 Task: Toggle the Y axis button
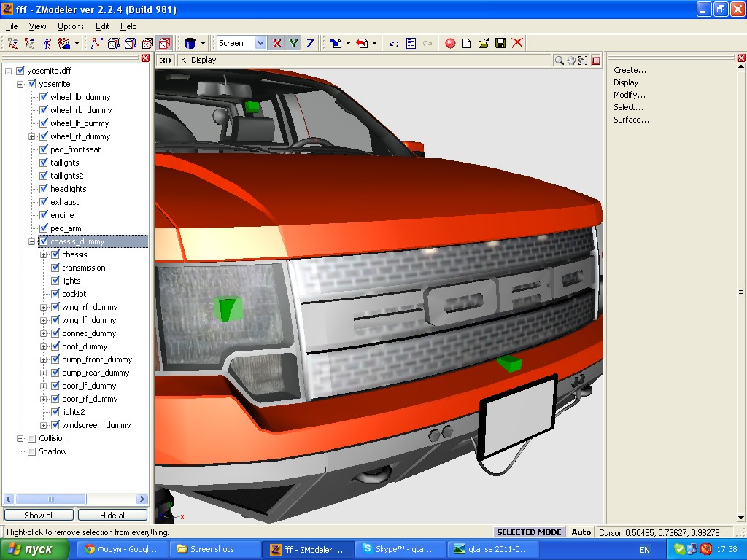(x=293, y=43)
